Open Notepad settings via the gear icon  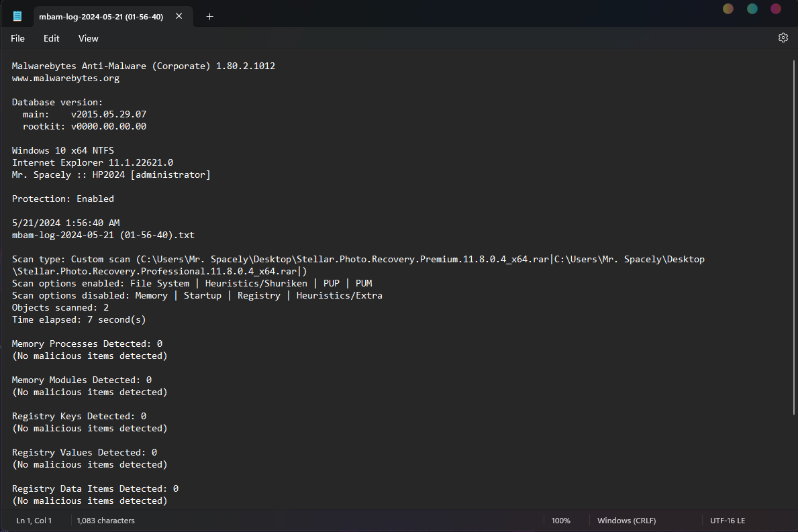tap(783, 38)
